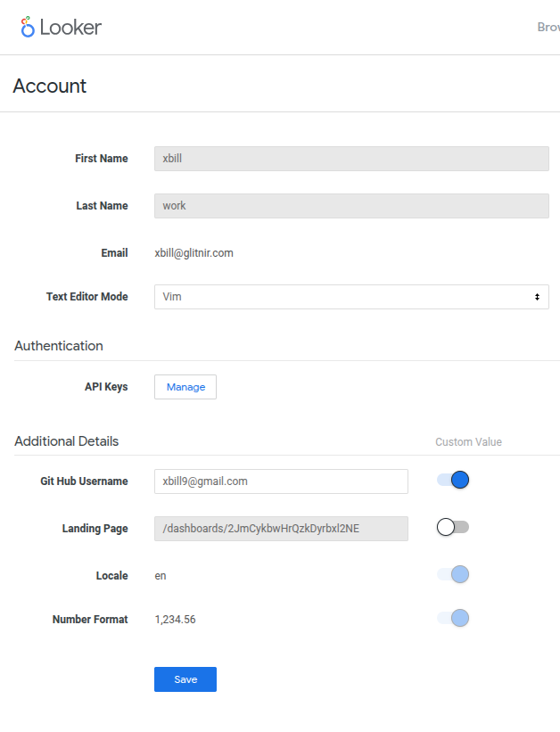Click the API Keys label
The height and width of the screenshot is (732, 560).
[106, 387]
